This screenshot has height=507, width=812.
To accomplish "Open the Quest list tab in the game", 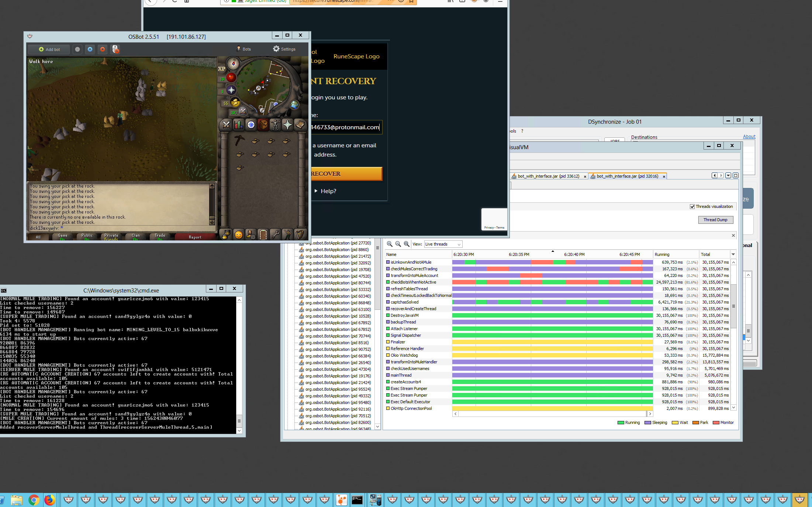I will click(251, 125).
